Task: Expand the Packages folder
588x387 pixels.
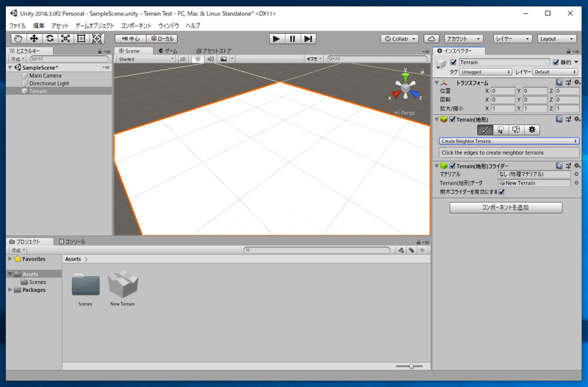Action: 10,290
